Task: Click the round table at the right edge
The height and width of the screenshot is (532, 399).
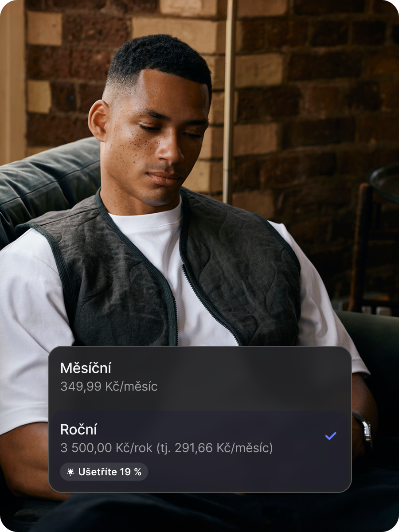Action: pyautogui.click(x=384, y=183)
